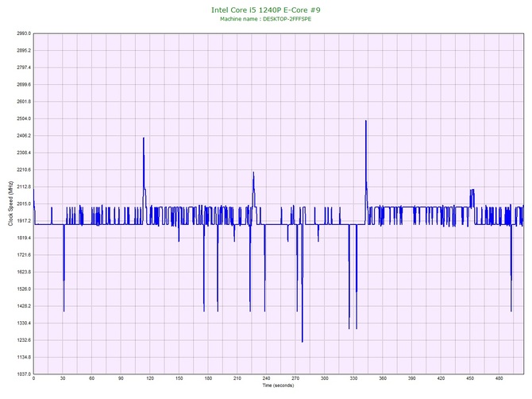Click the 450 tick on time axis

470,378
